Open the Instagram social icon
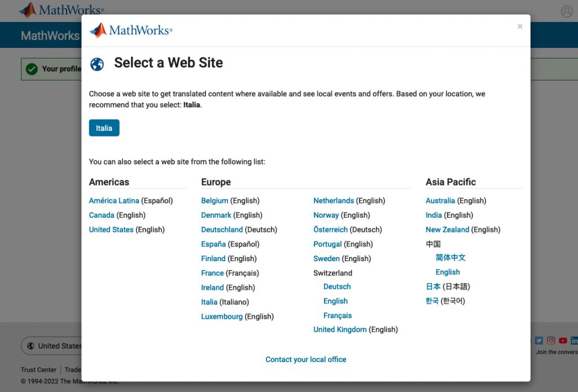Screen dimensions: 578x392 click(x=551, y=341)
